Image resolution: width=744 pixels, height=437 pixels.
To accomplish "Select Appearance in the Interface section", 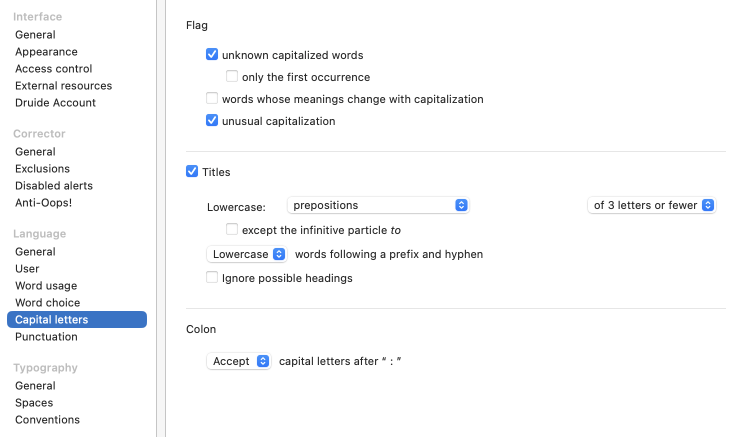I will pos(46,52).
